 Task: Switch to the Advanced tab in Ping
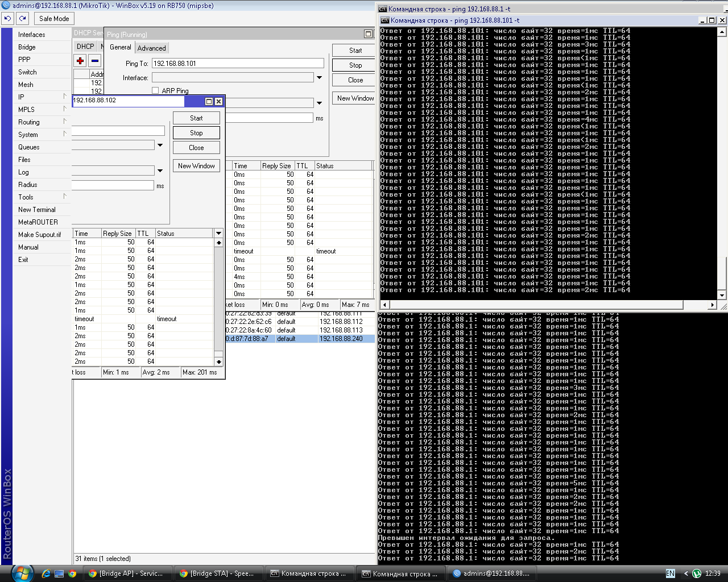point(151,48)
